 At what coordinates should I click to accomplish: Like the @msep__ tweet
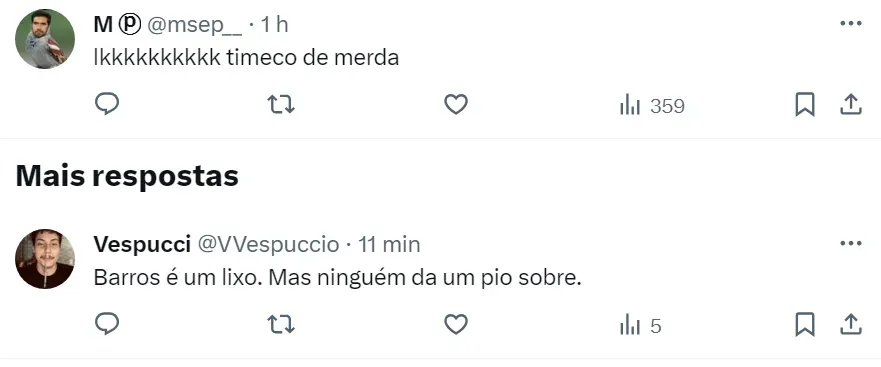[456, 105]
